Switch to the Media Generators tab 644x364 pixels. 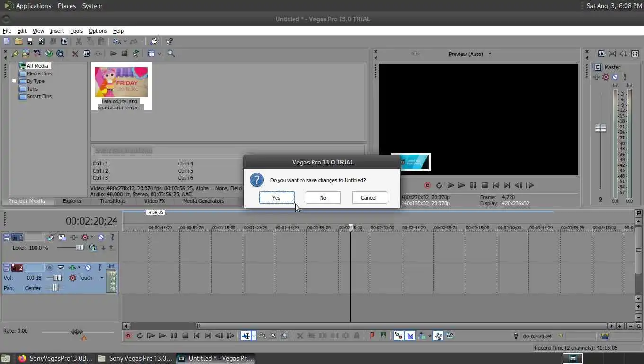[x=204, y=201]
